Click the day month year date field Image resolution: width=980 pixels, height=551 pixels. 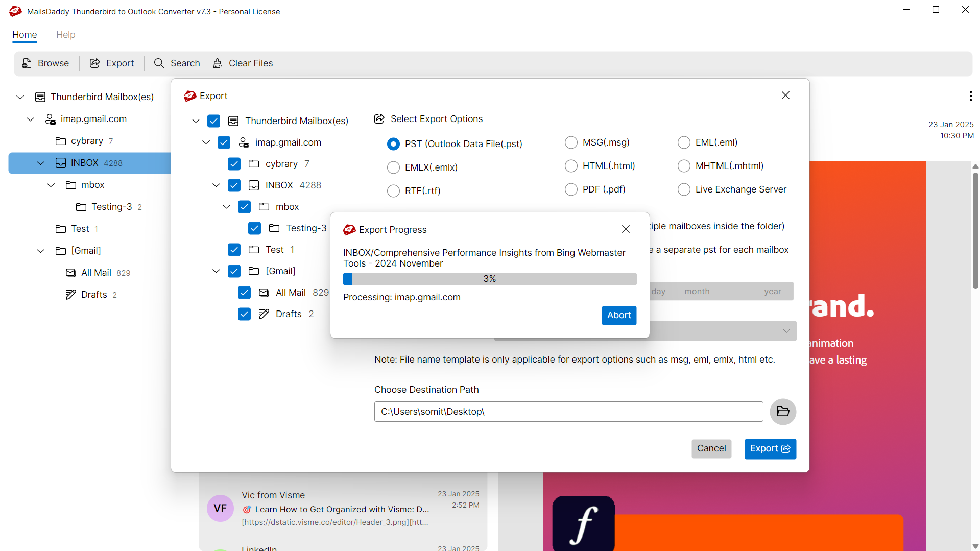(x=721, y=292)
